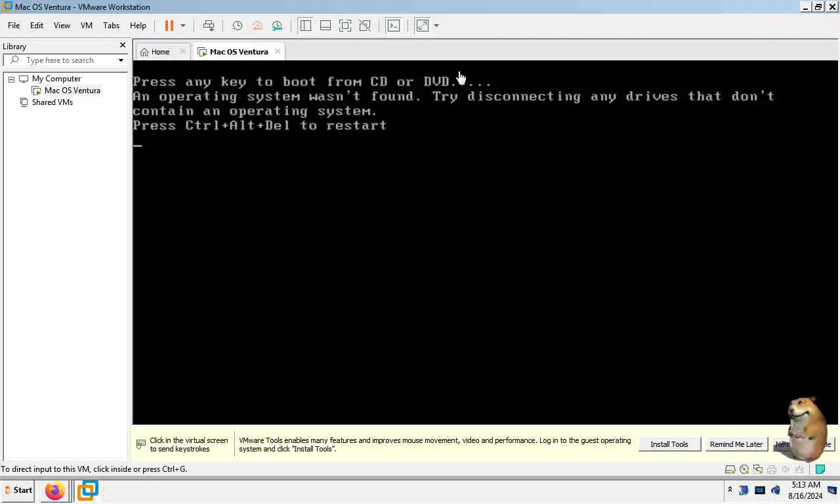Open the File menu
The height and width of the screenshot is (504, 840).
pos(14,26)
